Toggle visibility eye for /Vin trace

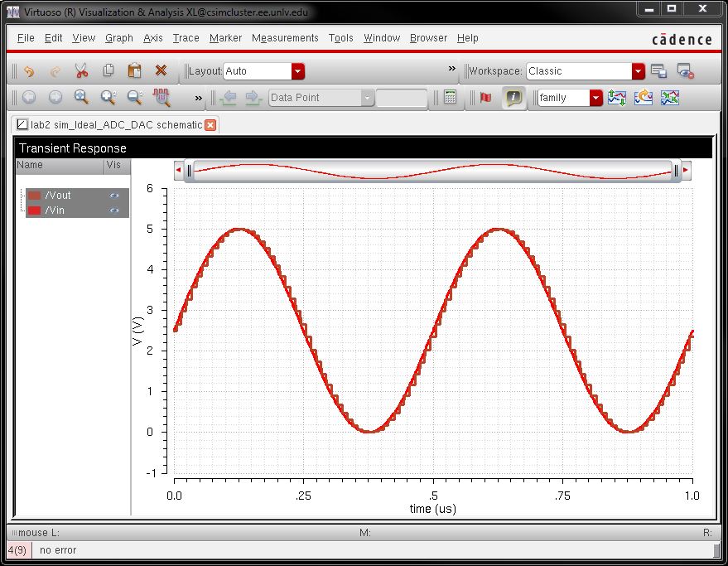pyautogui.click(x=114, y=210)
